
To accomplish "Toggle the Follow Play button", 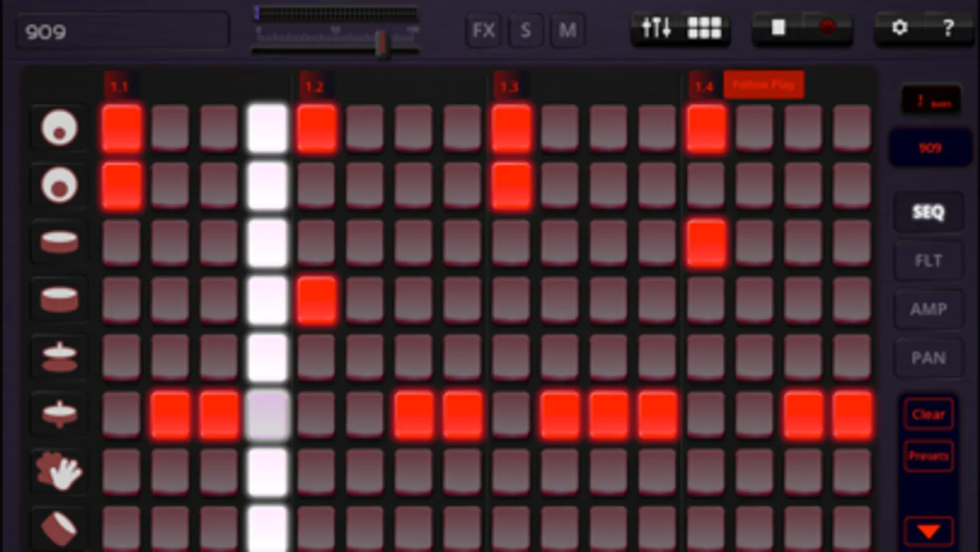I will [x=764, y=85].
